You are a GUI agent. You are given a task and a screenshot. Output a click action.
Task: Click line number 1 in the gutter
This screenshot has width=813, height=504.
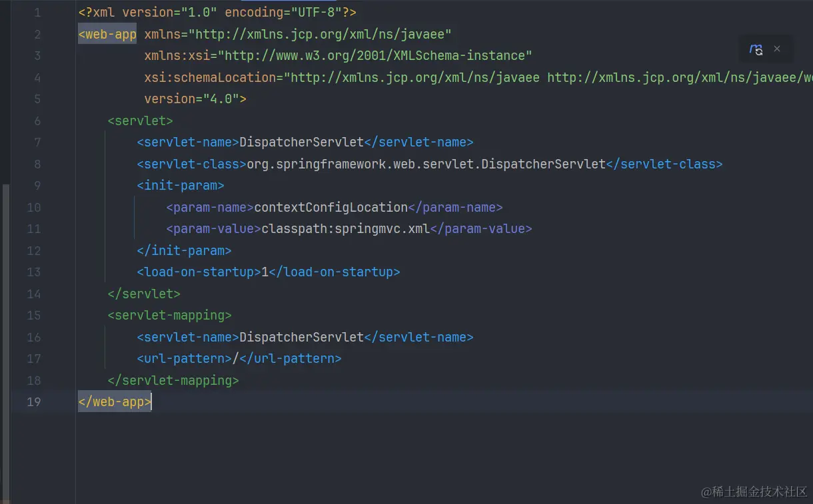click(x=37, y=13)
